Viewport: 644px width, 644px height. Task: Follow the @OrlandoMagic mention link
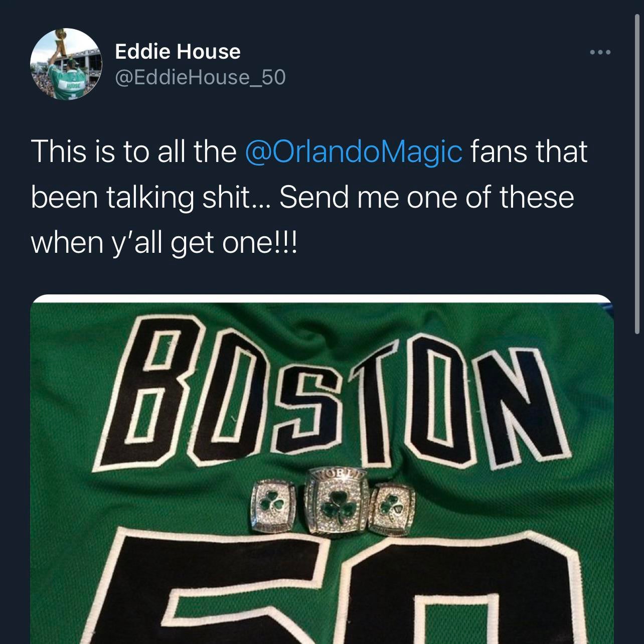tap(354, 151)
